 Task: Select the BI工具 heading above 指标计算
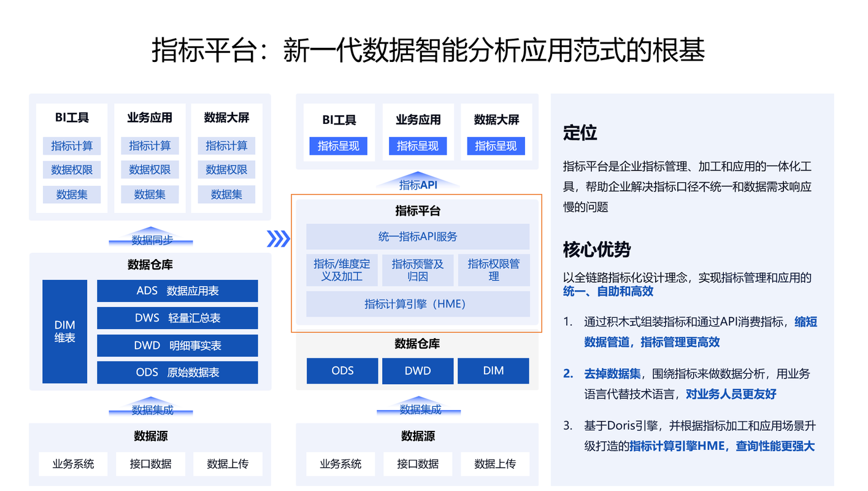[x=72, y=118]
